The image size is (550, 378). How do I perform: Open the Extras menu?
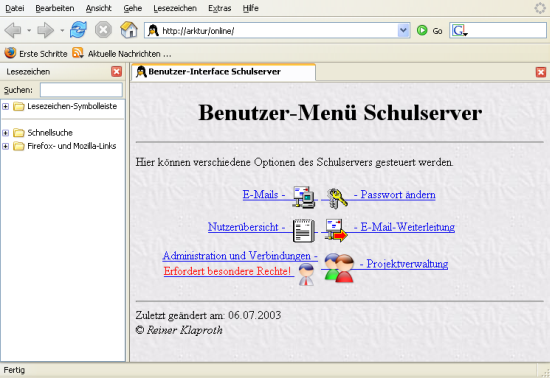click(220, 8)
